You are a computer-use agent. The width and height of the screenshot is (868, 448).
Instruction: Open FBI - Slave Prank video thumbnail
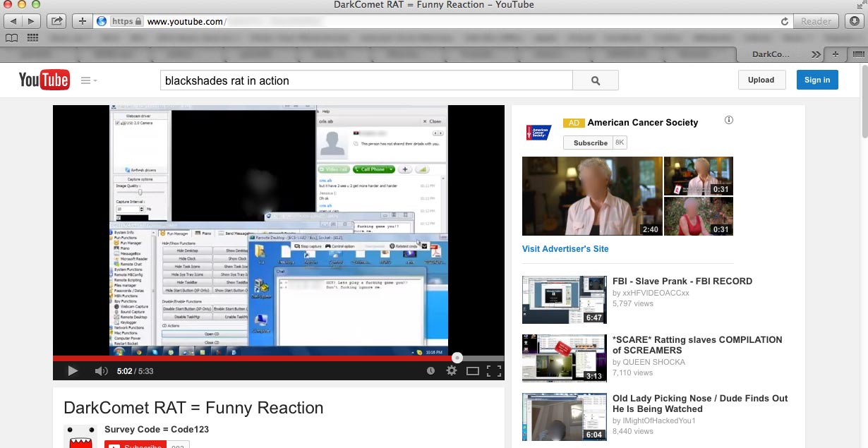point(564,300)
